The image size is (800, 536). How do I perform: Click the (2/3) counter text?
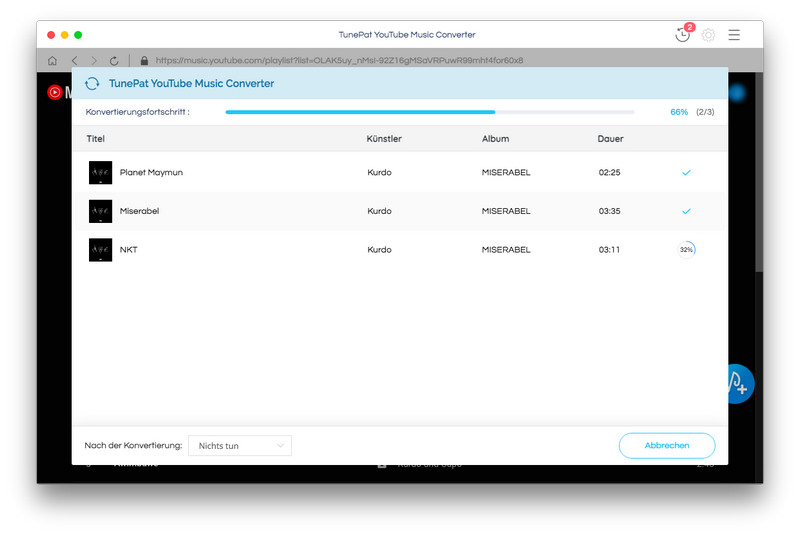click(705, 112)
